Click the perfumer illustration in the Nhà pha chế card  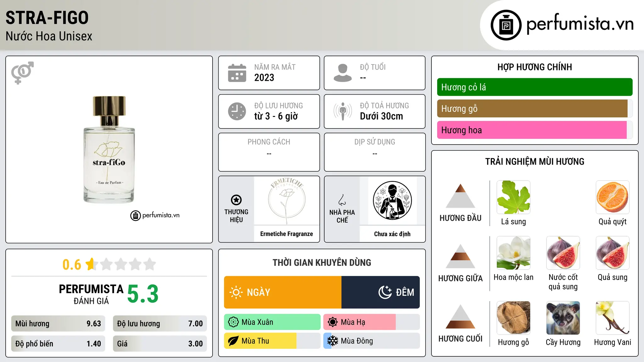(x=392, y=200)
